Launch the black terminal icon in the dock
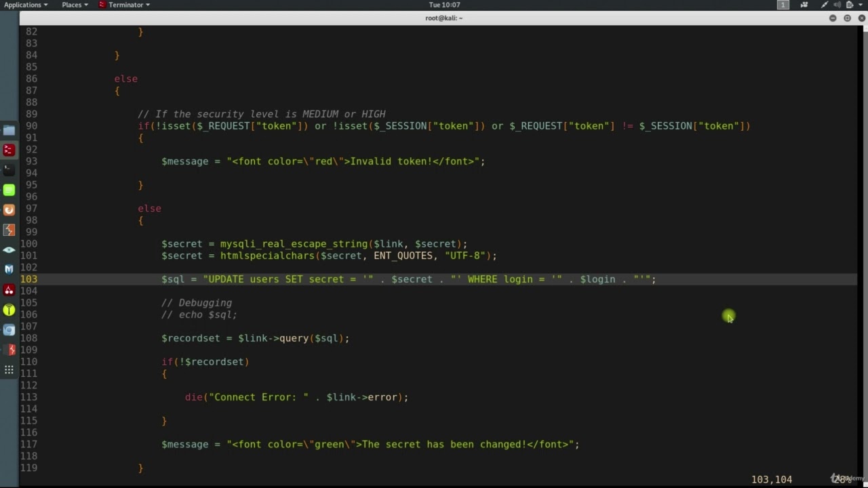868x488 pixels. coord(9,169)
